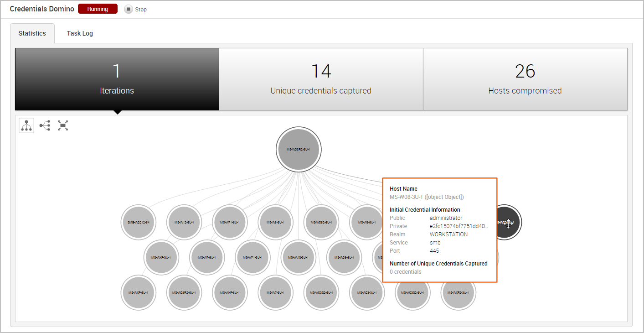Viewport: 644px width, 333px height.
Task: Click the highlighted dark host node
Action: coord(504,223)
